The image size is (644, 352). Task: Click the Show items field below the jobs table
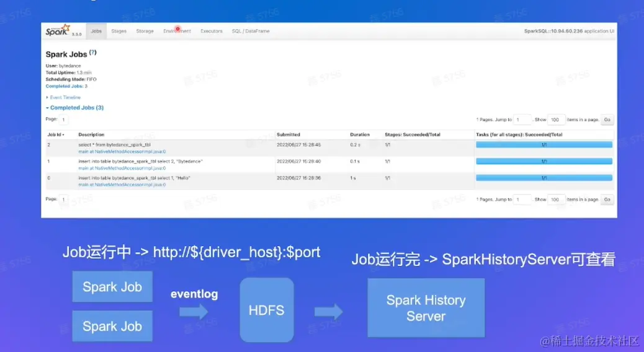[556, 200]
